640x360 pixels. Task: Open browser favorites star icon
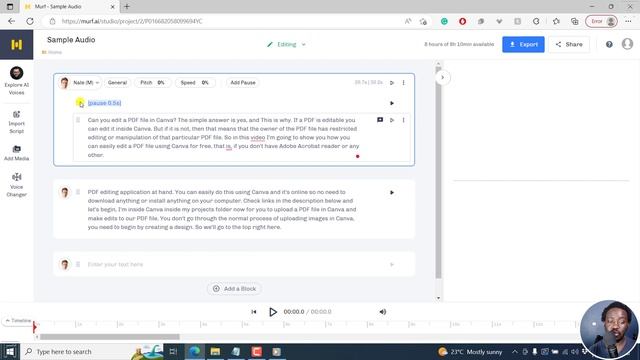(556, 21)
